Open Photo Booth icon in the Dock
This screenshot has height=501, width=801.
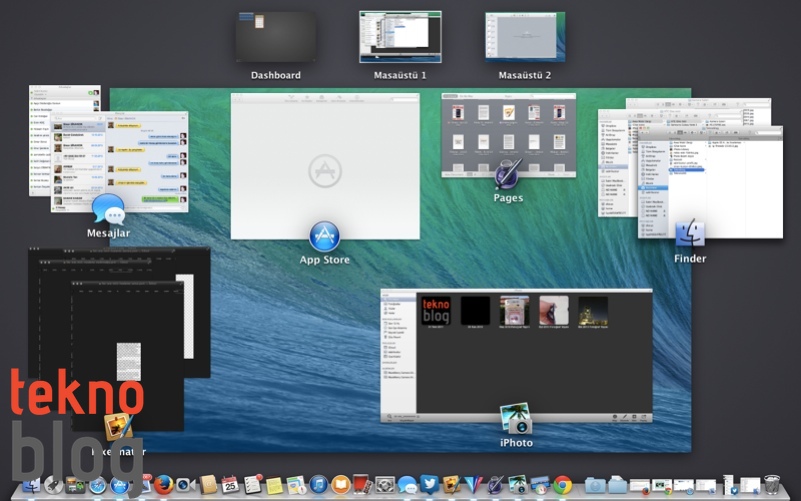(x=362, y=484)
